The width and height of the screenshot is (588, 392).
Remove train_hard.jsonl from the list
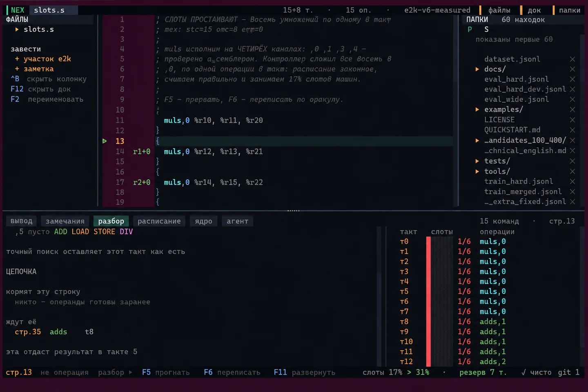click(572, 181)
